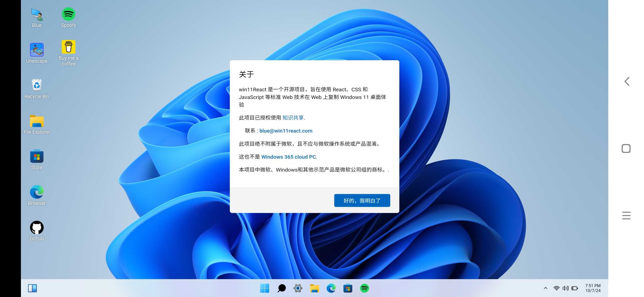The height and width of the screenshot is (297, 644).
Task: Open the Start menu on taskbar
Action: tap(264, 288)
